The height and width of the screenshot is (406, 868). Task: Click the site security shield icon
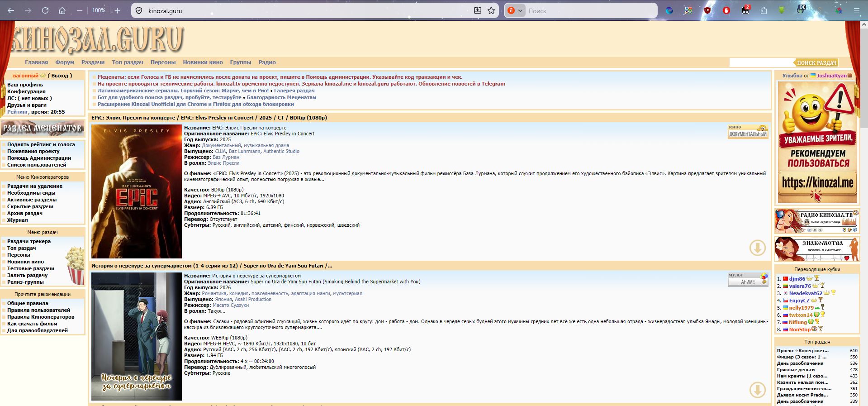(x=139, y=10)
